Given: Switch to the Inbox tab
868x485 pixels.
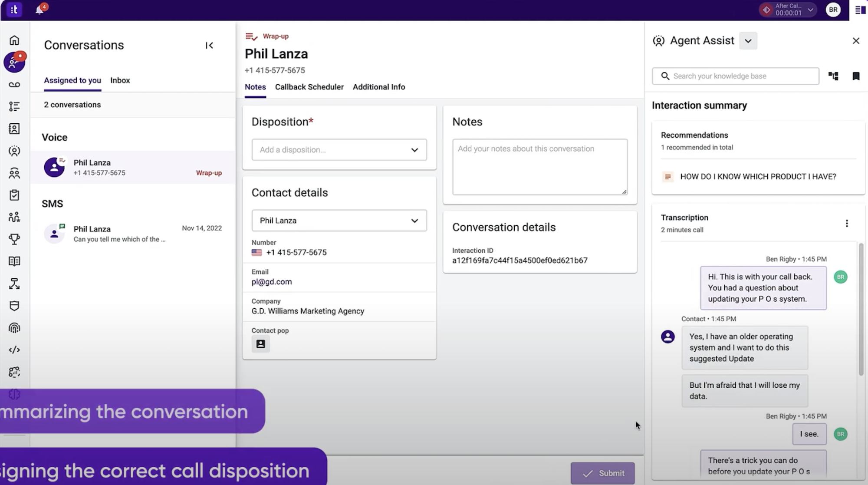Looking at the screenshot, I should [120, 80].
